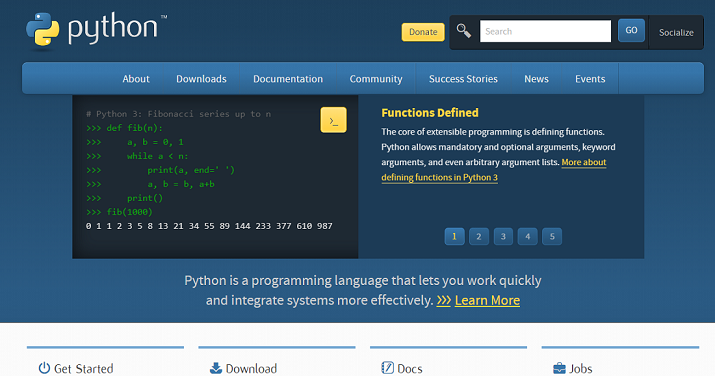
Task: Click the Download arrow icon
Action: coord(216,368)
